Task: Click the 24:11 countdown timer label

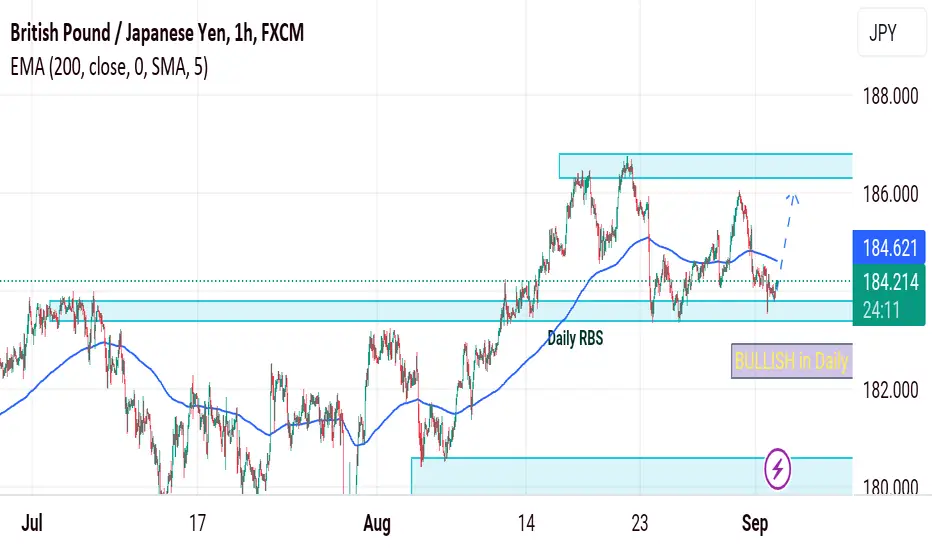Action: (881, 310)
